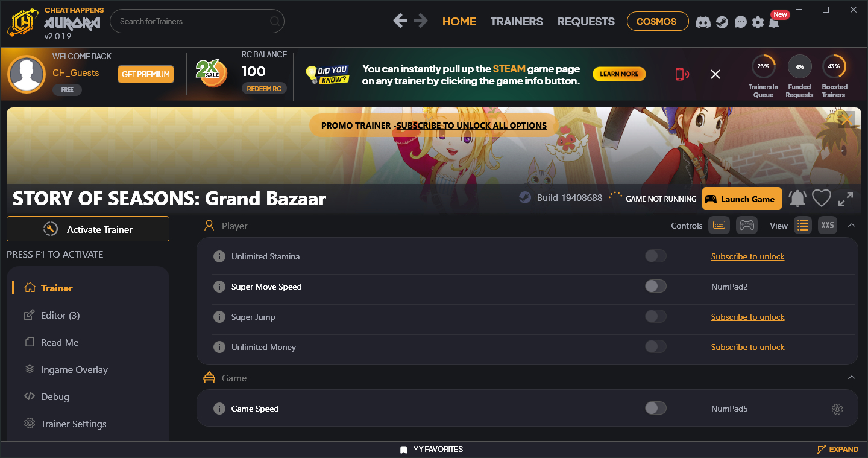Expand the My Favorites bar

click(837, 450)
